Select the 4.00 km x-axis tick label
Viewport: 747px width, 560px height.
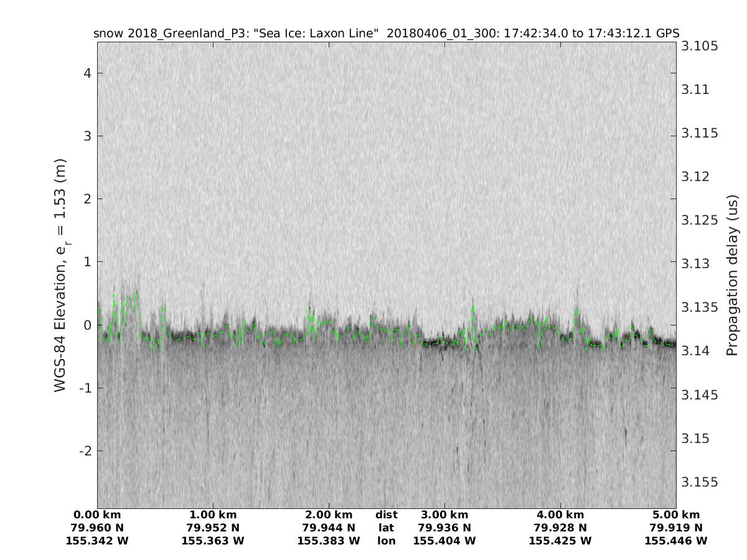click(x=560, y=515)
